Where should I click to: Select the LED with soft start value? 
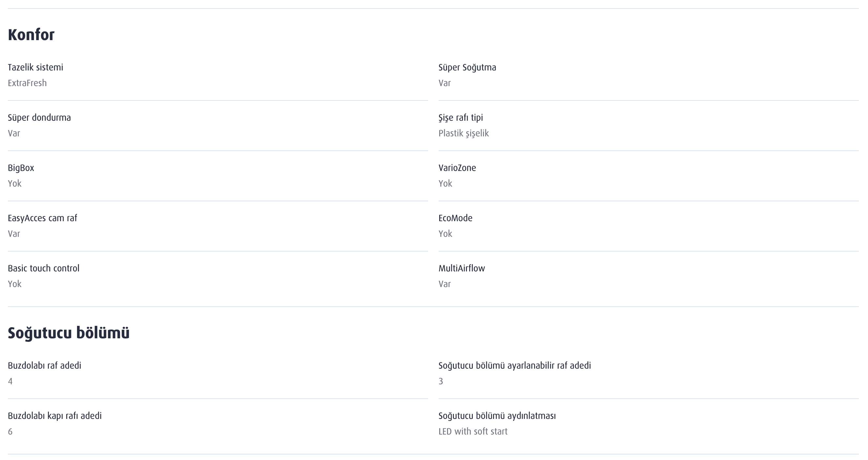point(473,432)
